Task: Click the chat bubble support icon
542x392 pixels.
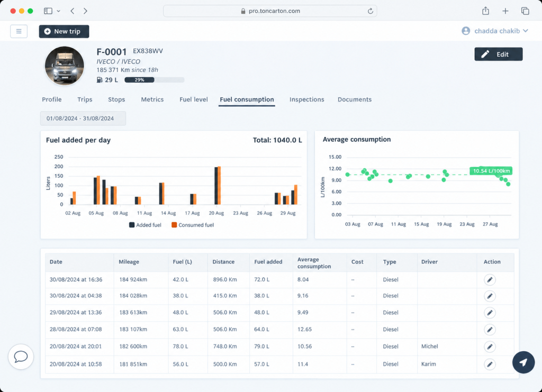Action: (21, 357)
